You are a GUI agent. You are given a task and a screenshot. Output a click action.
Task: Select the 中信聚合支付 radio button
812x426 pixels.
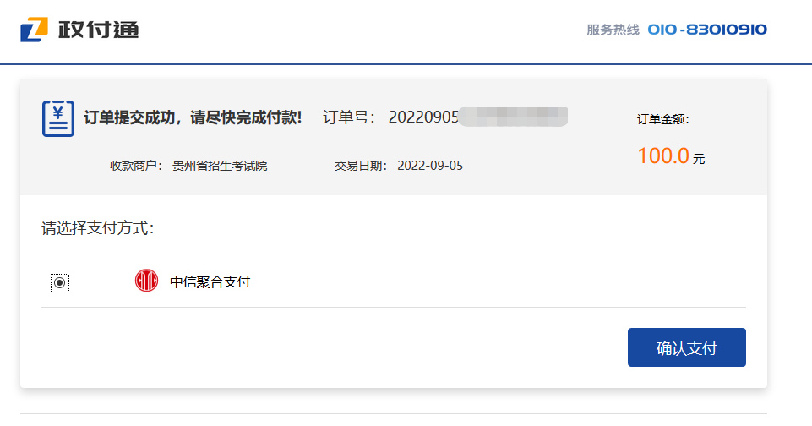point(60,282)
